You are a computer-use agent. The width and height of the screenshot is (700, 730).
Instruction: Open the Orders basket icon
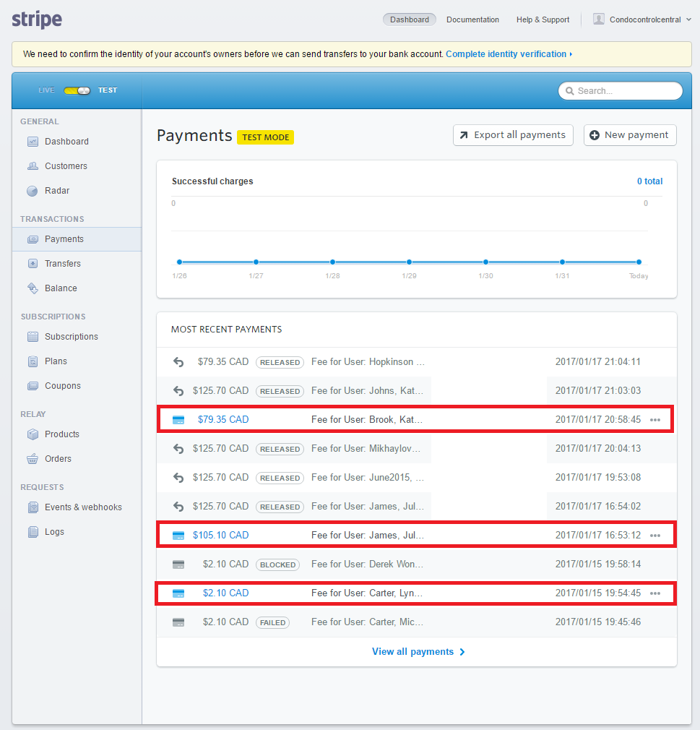coord(33,459)
